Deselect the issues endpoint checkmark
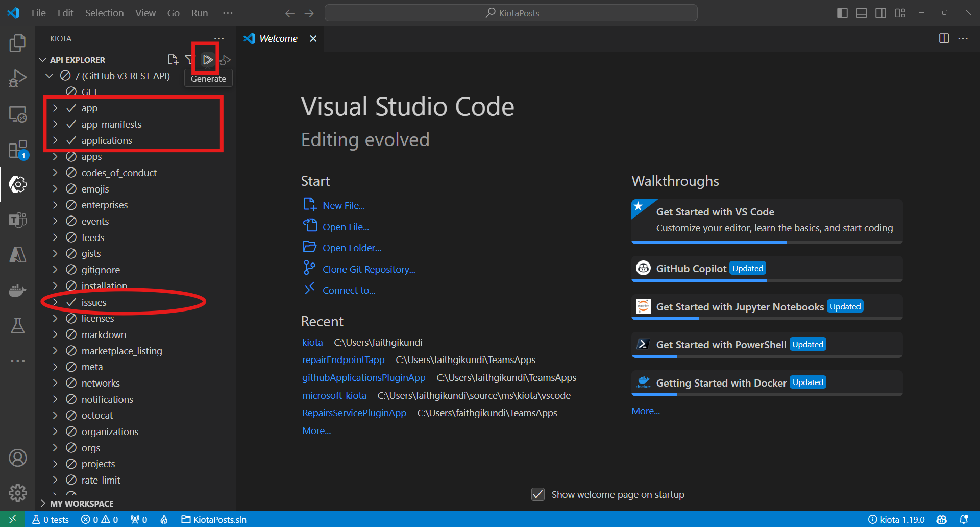The width and height of the screenshot is (980, 527). click(x=71, y=302)
